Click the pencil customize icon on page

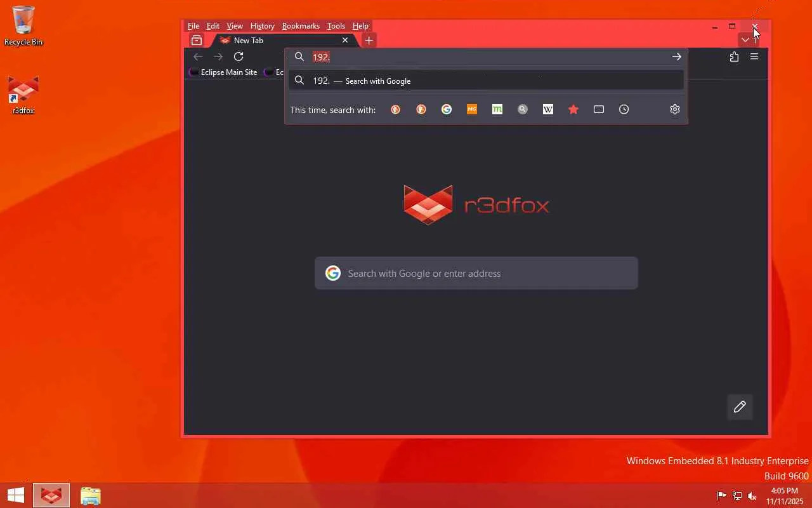pos(740,407)
